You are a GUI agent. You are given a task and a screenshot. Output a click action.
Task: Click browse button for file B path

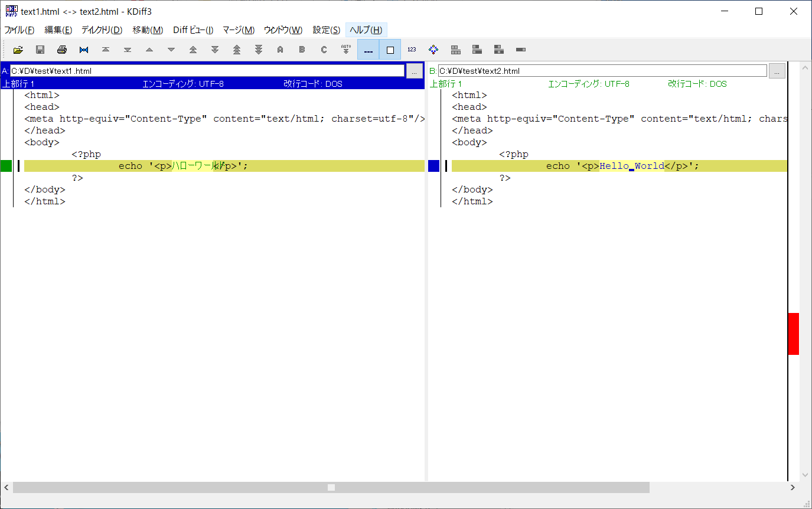(777, 71)
